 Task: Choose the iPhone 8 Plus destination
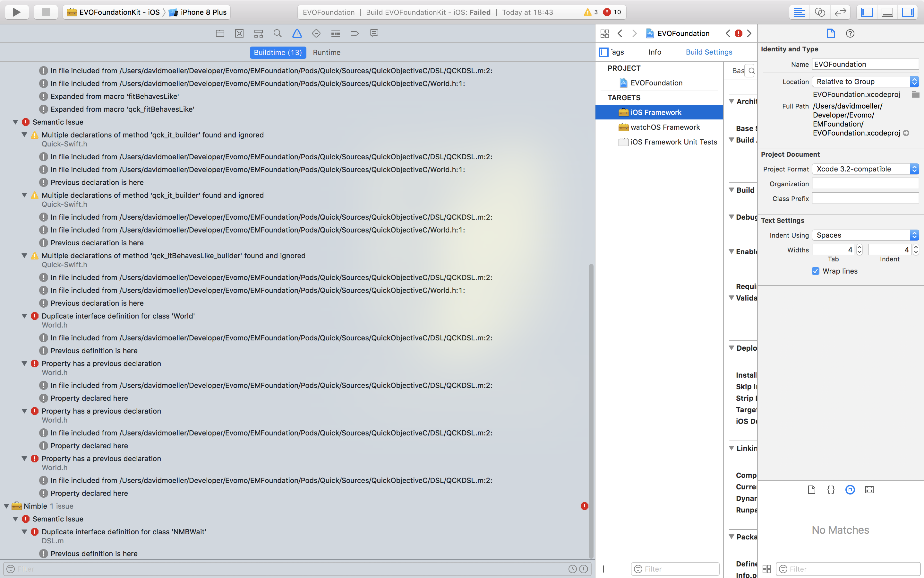tap(198, 12)
